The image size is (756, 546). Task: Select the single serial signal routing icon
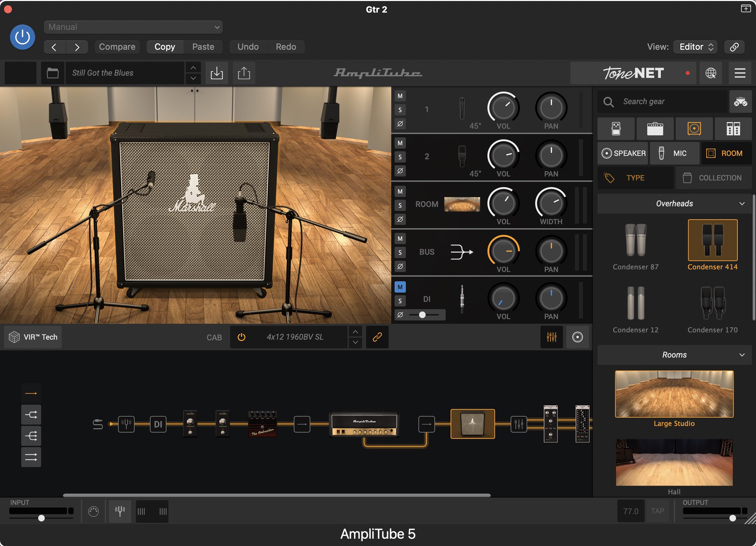tap(31, 393)
